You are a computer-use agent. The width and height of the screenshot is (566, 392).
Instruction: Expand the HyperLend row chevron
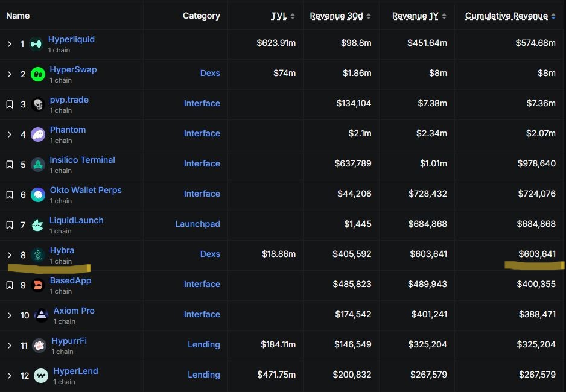coord(10,376)
